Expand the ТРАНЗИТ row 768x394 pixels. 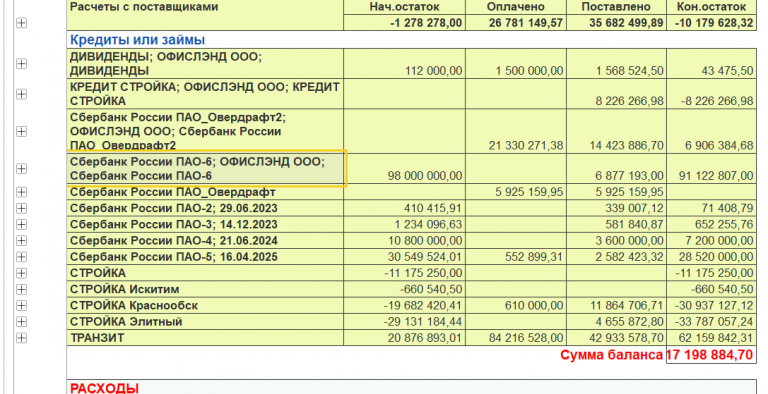click(21, 338)
